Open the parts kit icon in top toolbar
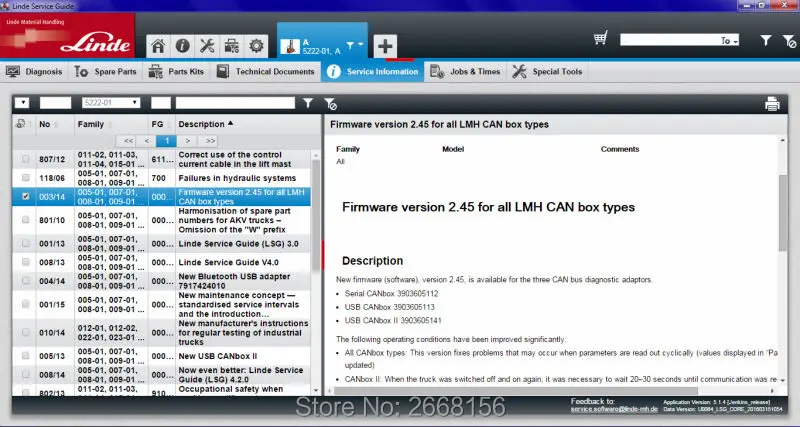800x427 pixels. pos(232,46)
